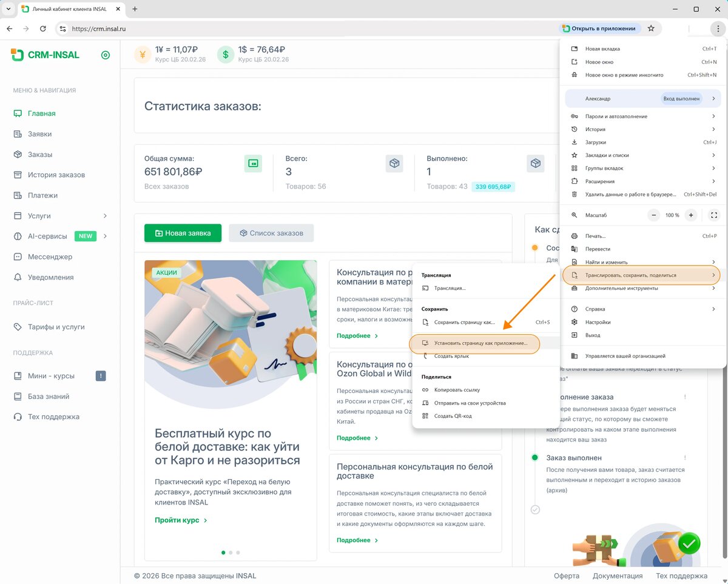The height and width of the screenshot is (584, 728).
Task: Open История заказов sidebar entry
Action: tap(56, 175)
